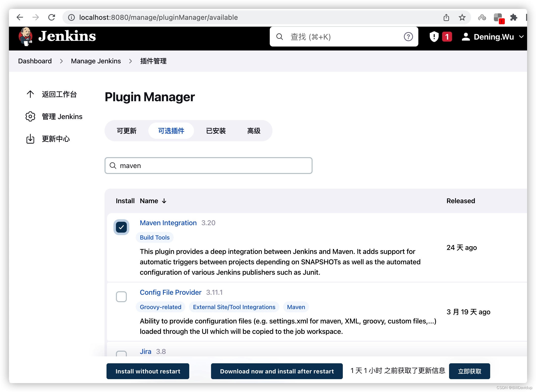Click External Site/Tool Integrations tag
This screenshot has height=392, width=536.
234,307
